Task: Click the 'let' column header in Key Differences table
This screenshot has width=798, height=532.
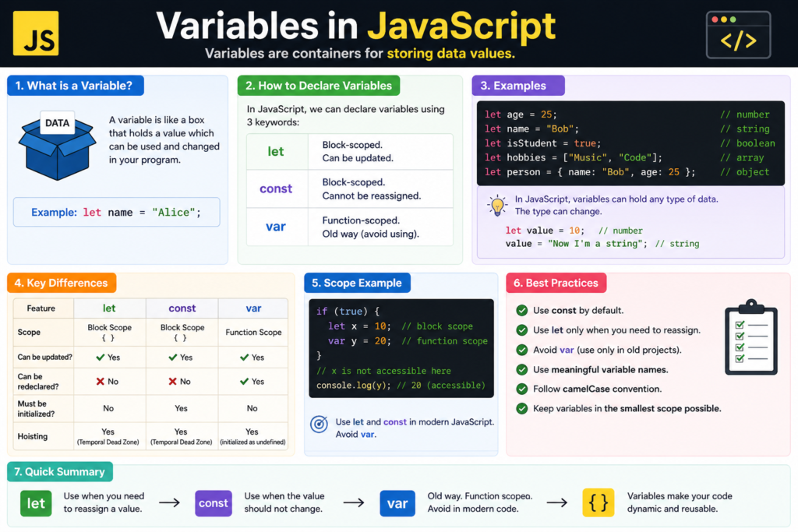Action: tap(109, 308)
